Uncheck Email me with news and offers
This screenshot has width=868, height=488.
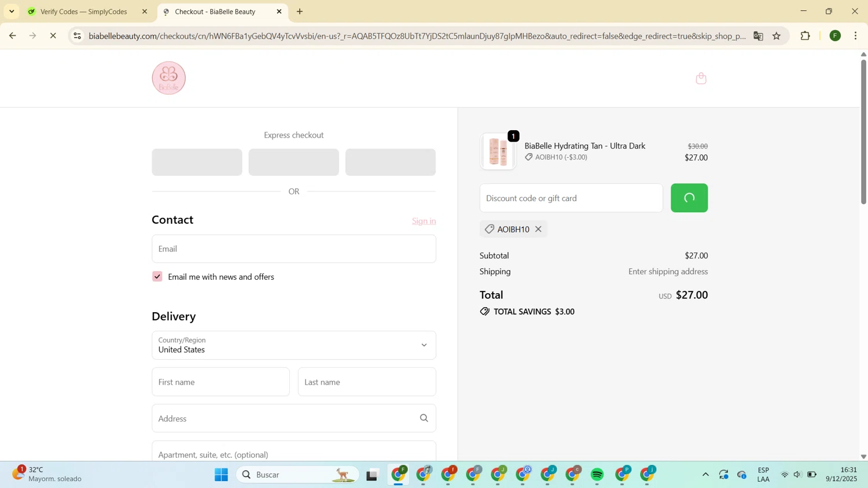[x=157, y=276]
